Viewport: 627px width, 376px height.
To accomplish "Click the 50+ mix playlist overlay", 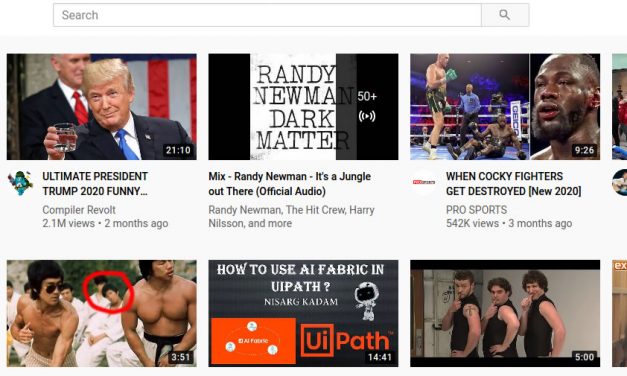I will pyautogui.click(x=367, y=107).
